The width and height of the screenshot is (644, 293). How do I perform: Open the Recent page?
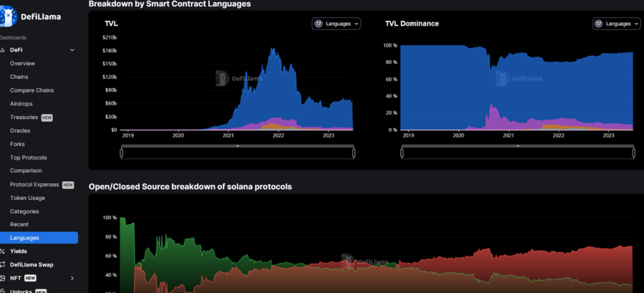pyautogui.click(x=19, y=225)
